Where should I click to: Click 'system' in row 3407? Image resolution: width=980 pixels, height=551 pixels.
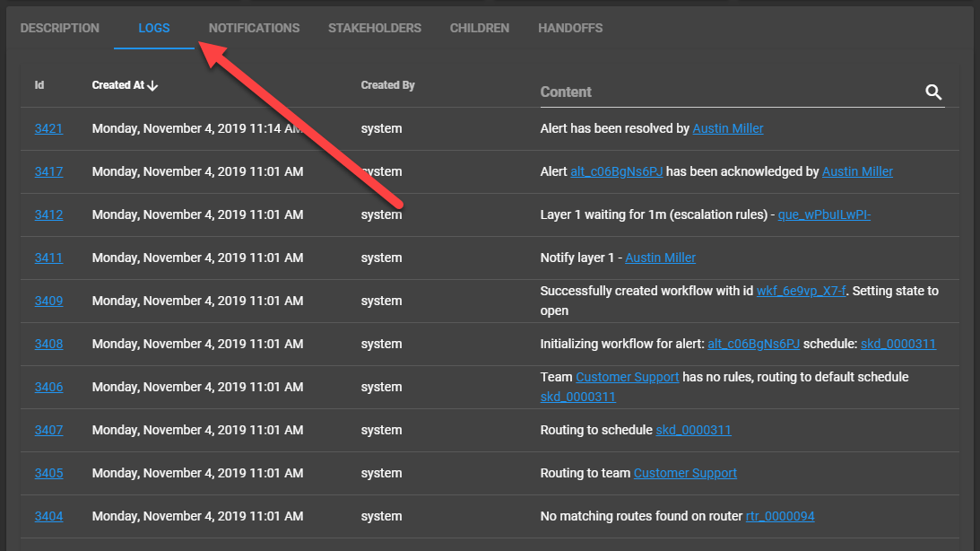pos(381,431)
